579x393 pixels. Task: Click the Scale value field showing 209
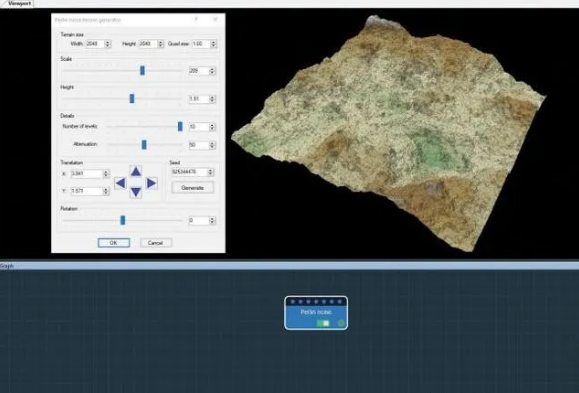(x=199, y=71)
